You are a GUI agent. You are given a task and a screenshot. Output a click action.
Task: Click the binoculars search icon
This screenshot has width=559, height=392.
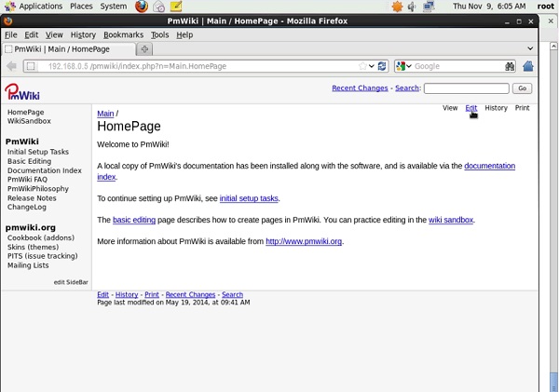pos(510,66)
